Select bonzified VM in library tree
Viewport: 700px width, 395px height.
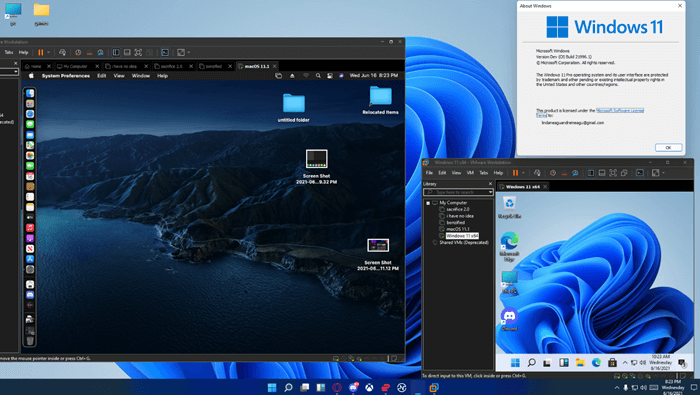click(x=455, y=222)
